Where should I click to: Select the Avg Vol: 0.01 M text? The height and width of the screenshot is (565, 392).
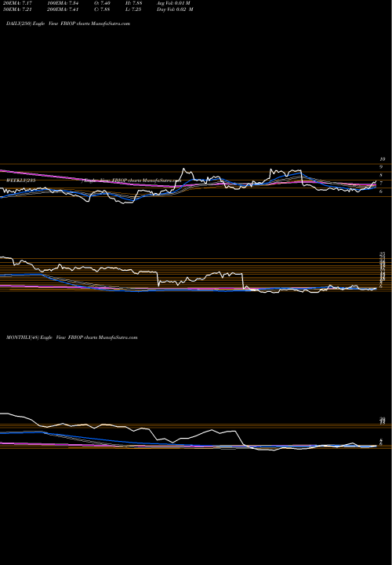point(173,3)
